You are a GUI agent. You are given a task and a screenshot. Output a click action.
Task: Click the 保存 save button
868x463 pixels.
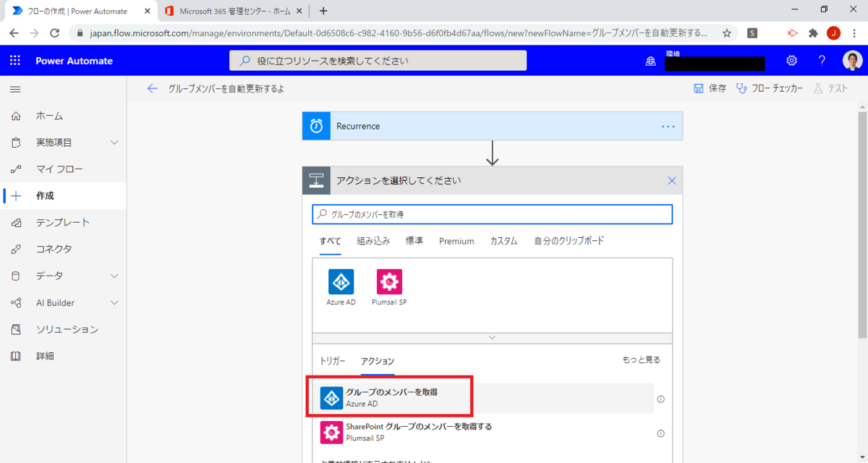click(x=710, y=88)
